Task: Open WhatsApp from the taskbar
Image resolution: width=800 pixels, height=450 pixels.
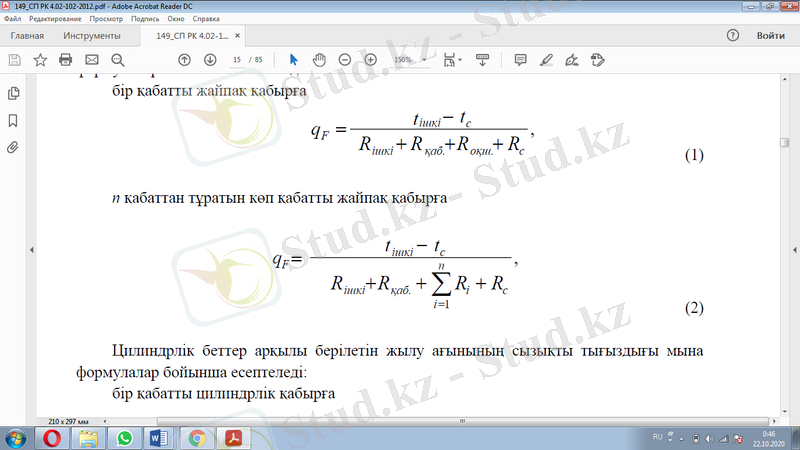Action: coord(124,438)
